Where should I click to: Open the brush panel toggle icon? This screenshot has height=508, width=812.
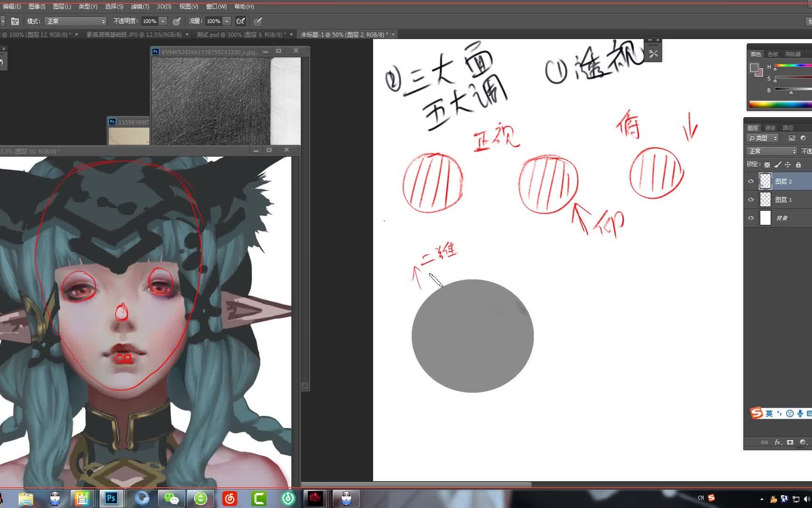(15, 21)
